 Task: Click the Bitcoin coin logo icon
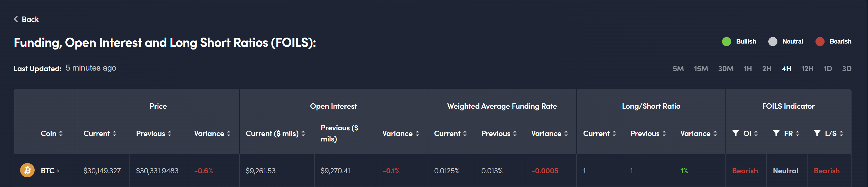[27, 170]
